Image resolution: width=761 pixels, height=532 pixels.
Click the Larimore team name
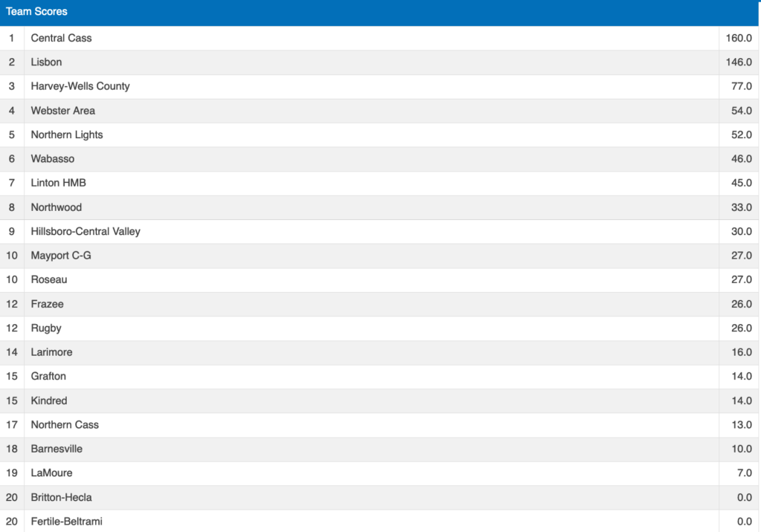52,352
